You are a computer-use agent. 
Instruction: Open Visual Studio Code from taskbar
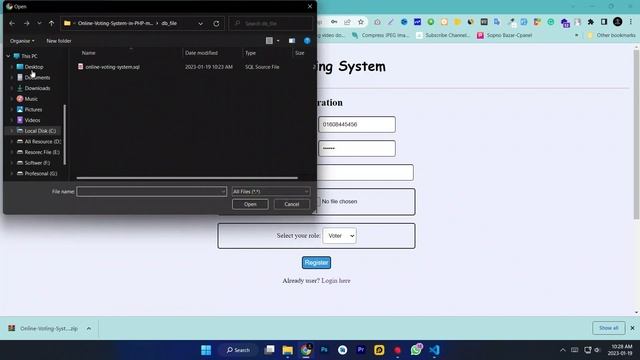(x=434, y=350)
